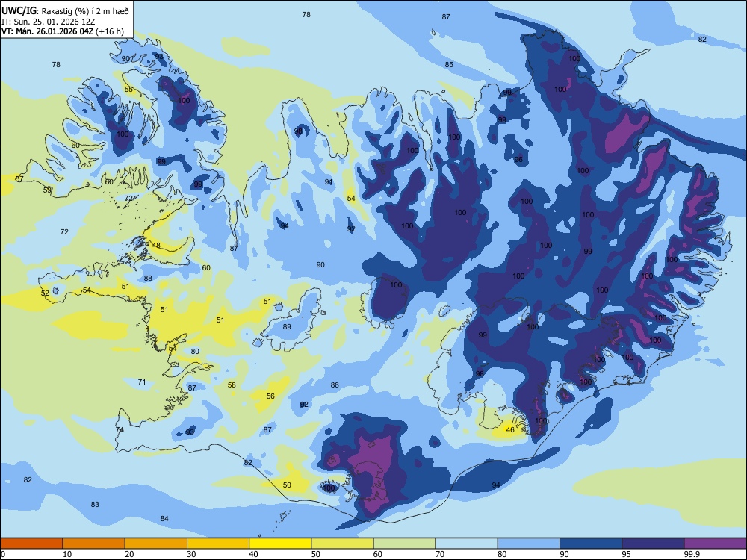The width and height of the screenshot is (747, 560).
Task: Click the humidity value '56' on the map
Action: tap(270, 396)
